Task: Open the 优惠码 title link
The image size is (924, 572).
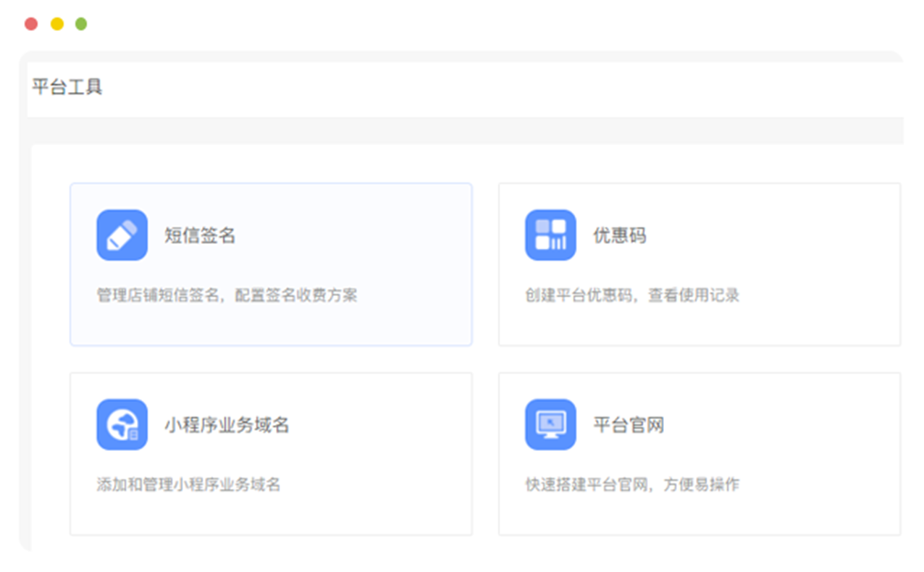Action: click(x=620, y=236)
